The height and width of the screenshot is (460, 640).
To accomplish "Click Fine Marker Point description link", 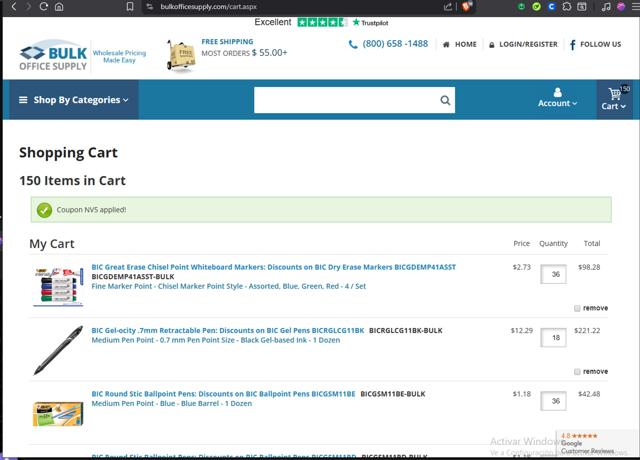I will (229, 286).
